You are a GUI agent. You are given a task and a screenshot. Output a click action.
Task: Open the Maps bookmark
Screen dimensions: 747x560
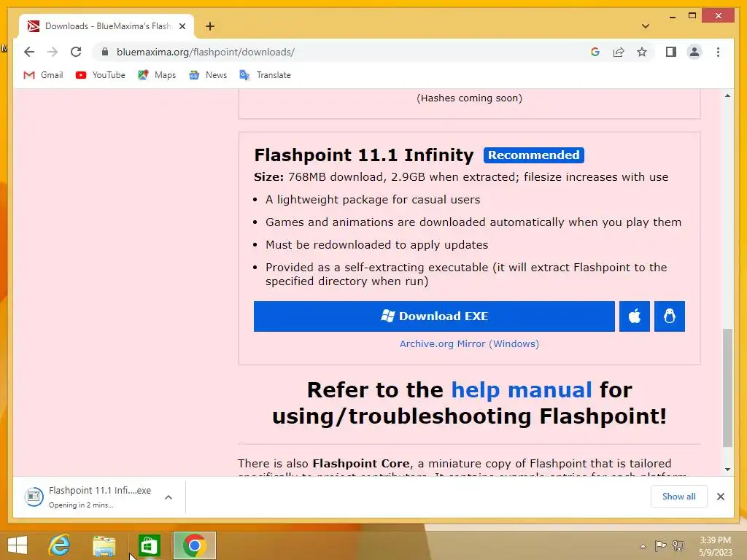(158, 75)
